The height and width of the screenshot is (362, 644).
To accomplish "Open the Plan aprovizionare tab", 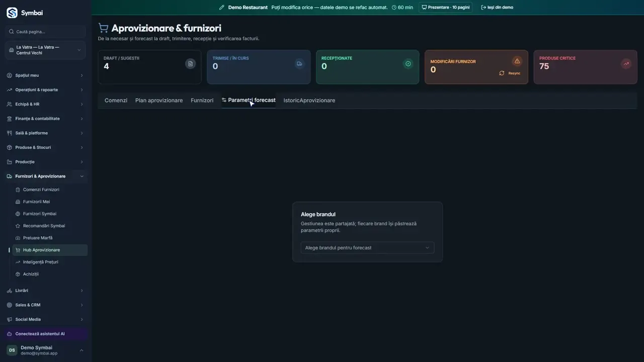I will (159, 101).
